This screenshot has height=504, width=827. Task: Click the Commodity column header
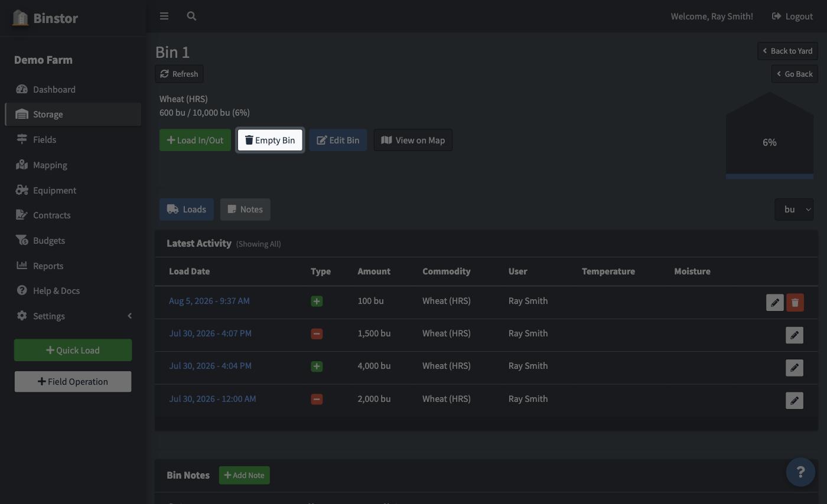447,271
